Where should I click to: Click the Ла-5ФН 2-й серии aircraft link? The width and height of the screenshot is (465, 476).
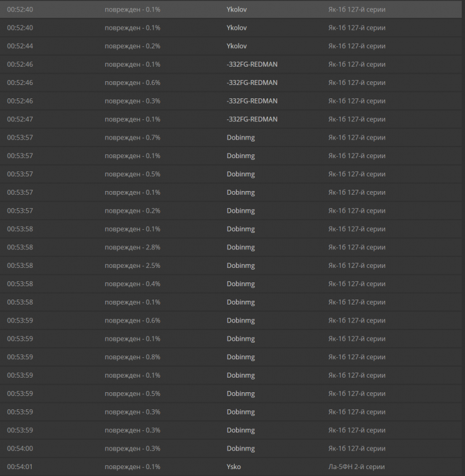[357, 467]
